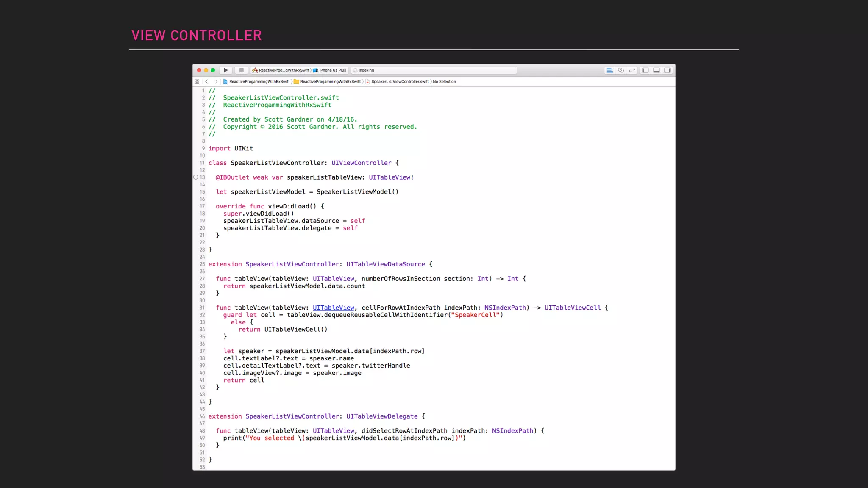The image size is (868, 488).
Task: Choose the iPhone 6s Plus destination
Action: tap(332, 70)
